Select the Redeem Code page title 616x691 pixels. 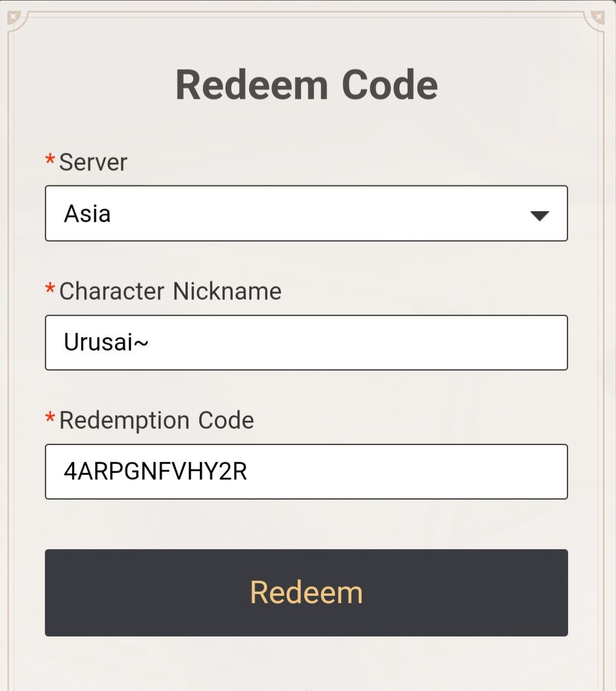(x=307, y=84)
